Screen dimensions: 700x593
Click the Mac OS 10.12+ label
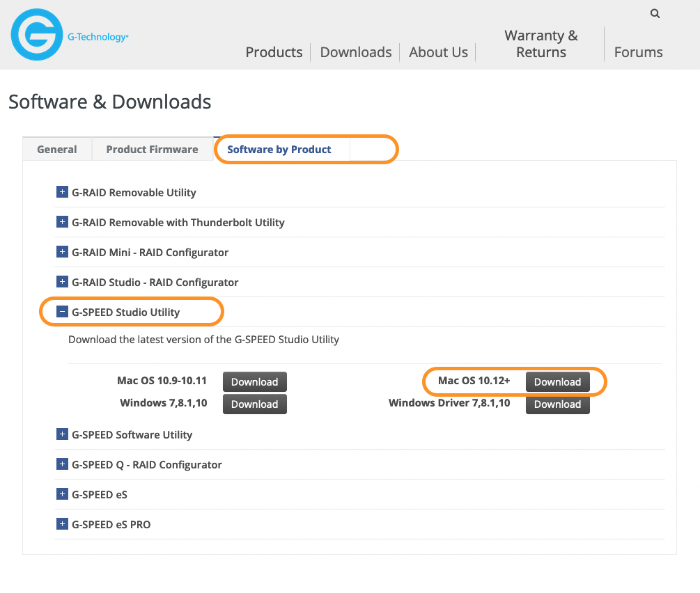474,381
